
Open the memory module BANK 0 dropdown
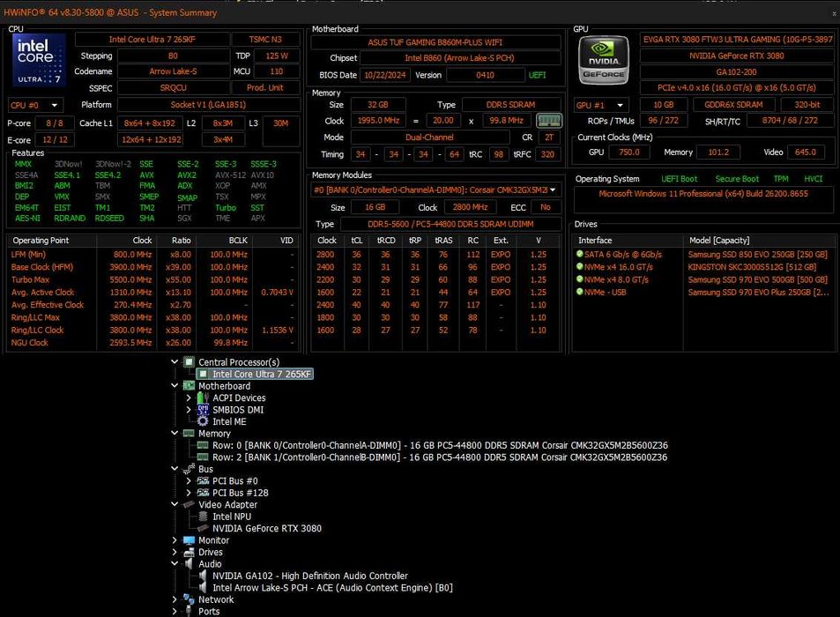point(435,190)
